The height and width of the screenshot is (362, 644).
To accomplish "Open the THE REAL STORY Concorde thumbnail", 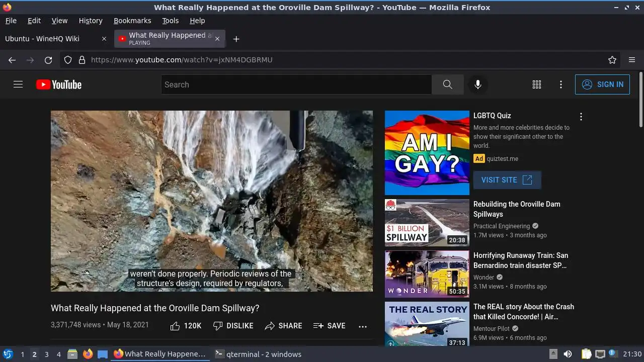I will pyautogui.click(x=427, y=324).
